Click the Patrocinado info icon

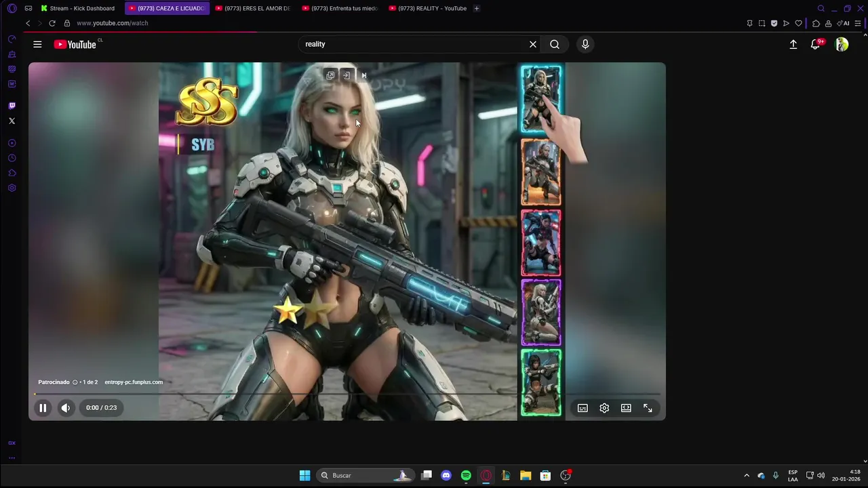[75, 382]
